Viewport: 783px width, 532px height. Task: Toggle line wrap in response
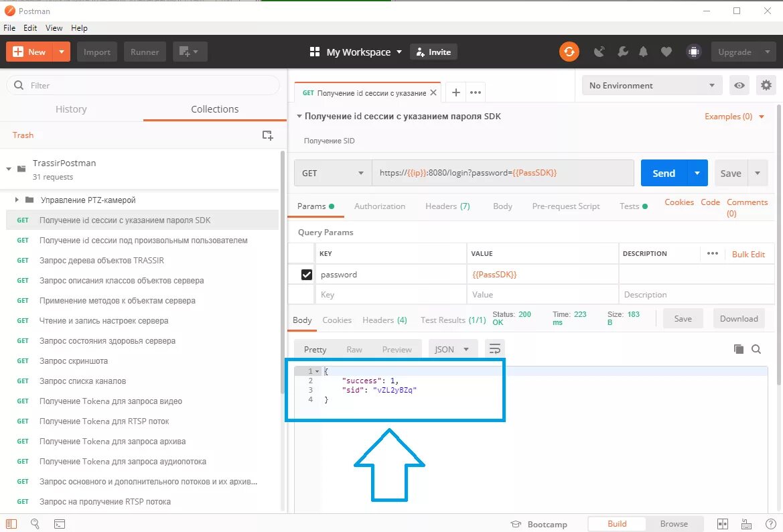(494, 349)
